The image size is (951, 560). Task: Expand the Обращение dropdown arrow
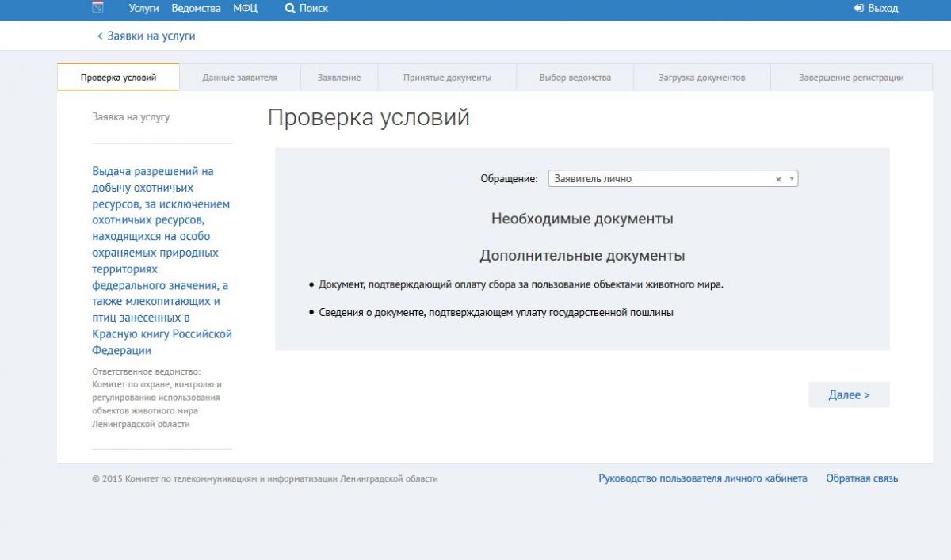click(792, 180)
